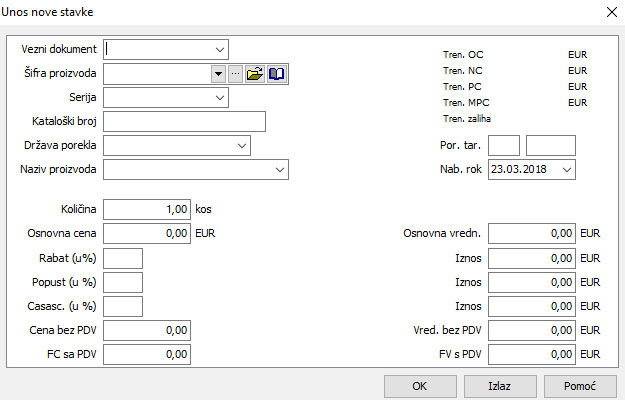Click the OK button

pyautogui.click(x=420, y=386)
